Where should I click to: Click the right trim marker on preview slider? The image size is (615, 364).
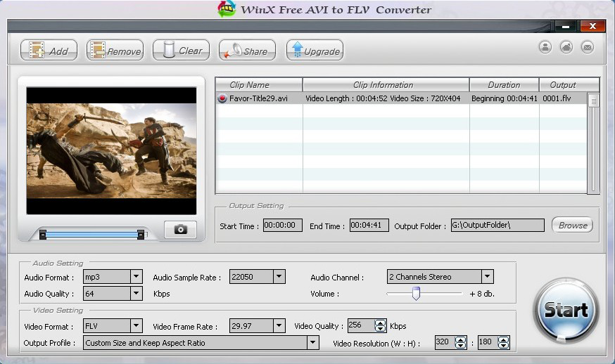(x=141, y=235)
